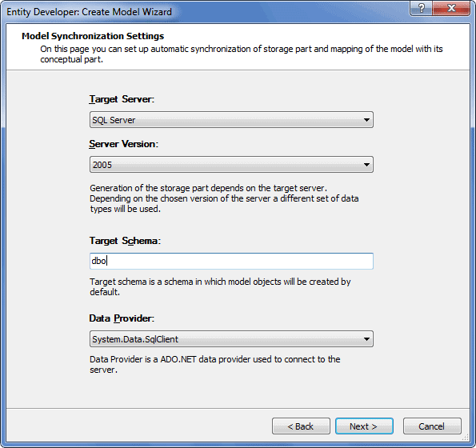Click the Target Server label
476x448 pixels.
tap(122, 99)
